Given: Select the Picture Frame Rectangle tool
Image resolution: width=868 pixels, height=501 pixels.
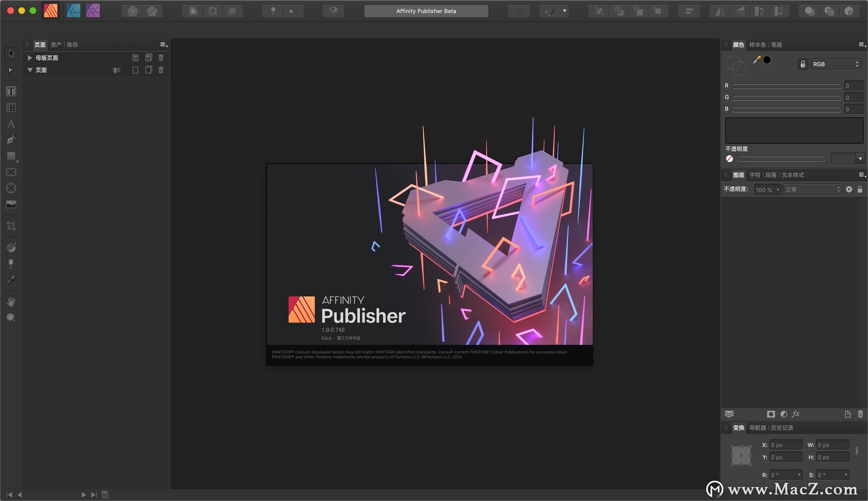Looking at the screenshot, I should pyautogui.click(x=11, y=172).
